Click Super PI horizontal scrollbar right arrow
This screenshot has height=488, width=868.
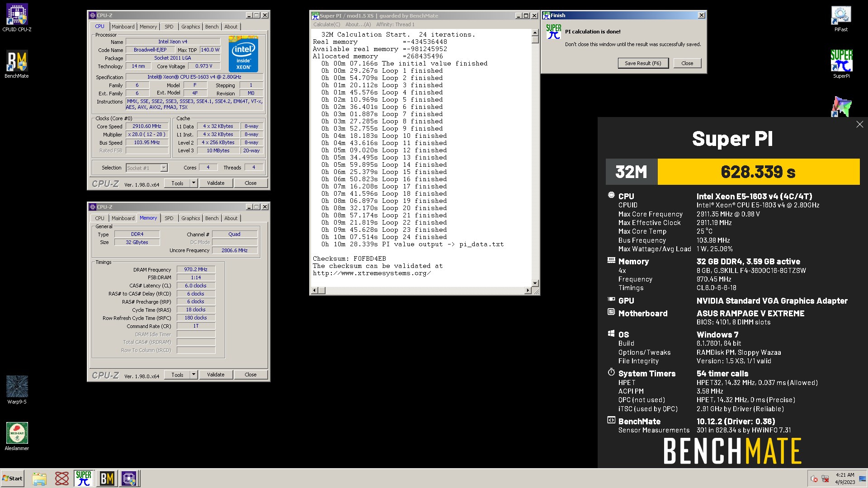tap(528, 291)
